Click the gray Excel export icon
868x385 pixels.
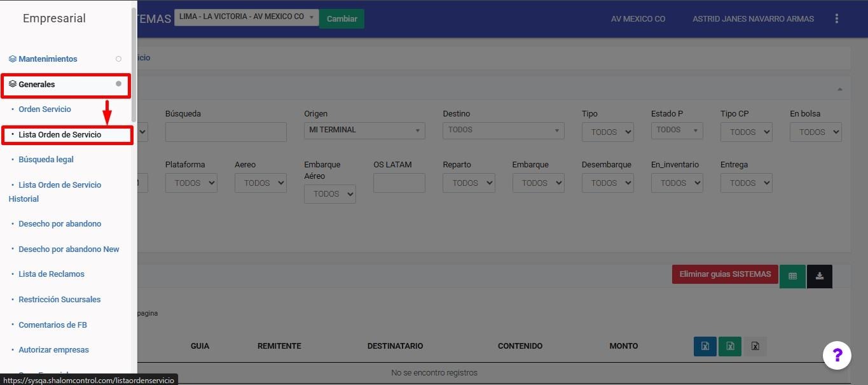[755, 346]
